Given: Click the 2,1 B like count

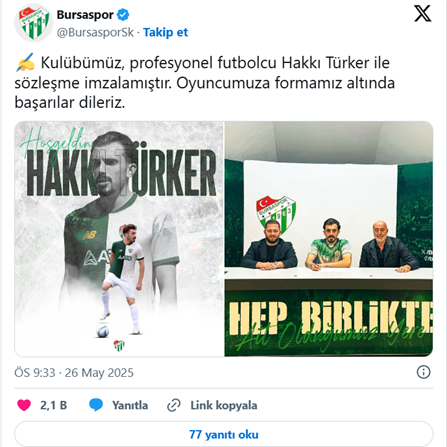Looking at the screenshot, I should coord(54,405).
